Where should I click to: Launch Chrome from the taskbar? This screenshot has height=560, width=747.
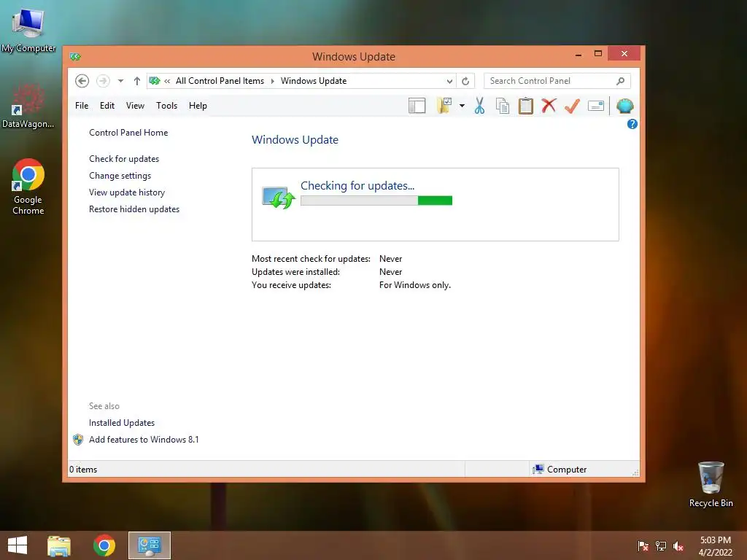pyautogui.click(x=104, y=545)
